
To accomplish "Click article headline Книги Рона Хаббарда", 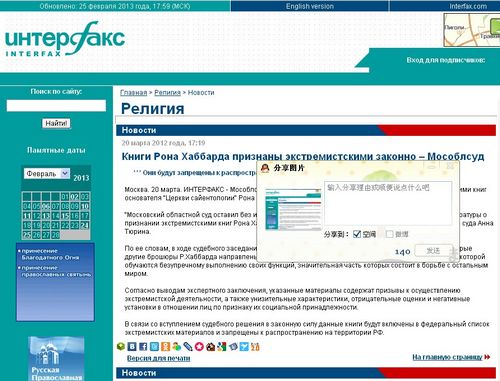I will 303,156.
